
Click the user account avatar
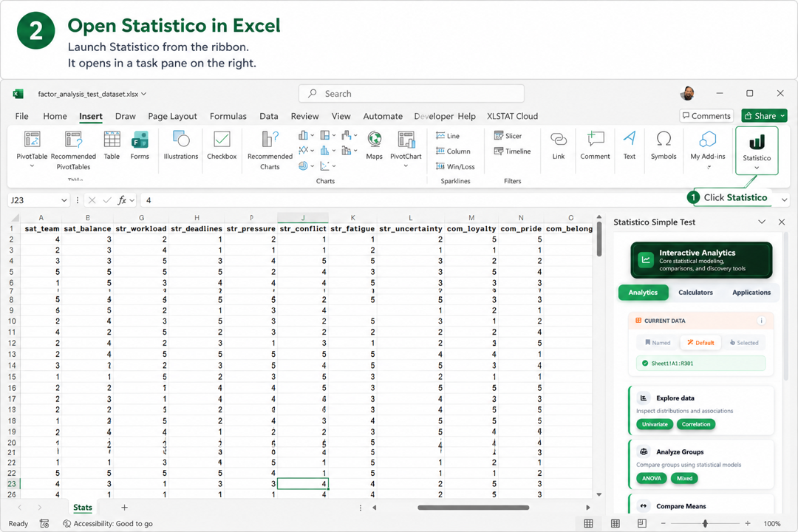point(688,93)
